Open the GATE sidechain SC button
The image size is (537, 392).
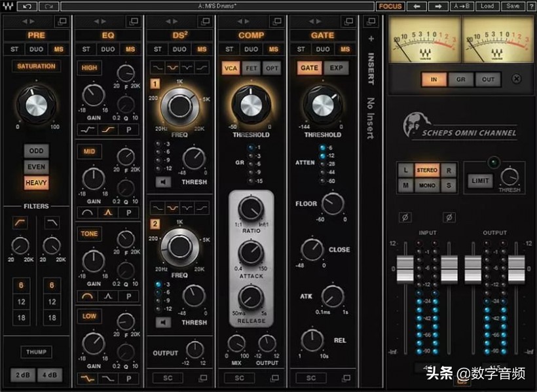point(311,378)
